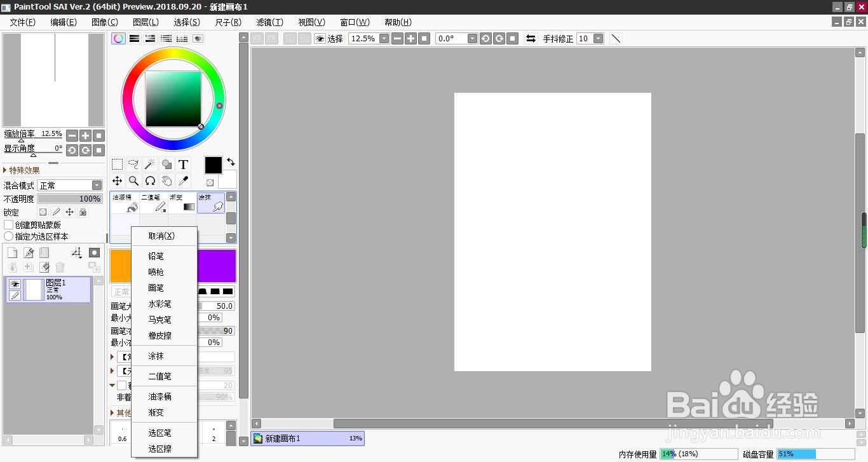Toggle visibility eye for 图层1
The image size is (868, 462).
(x=15, y=284)
